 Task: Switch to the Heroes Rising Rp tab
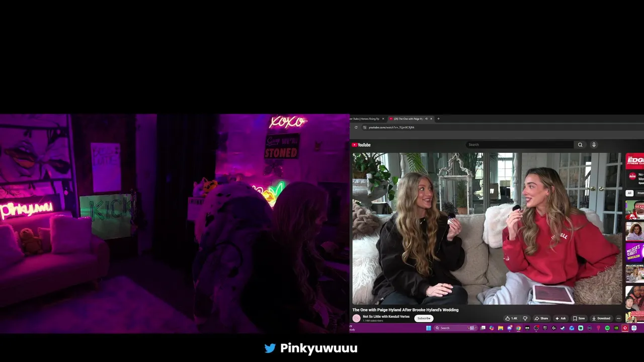coord(365,119)
